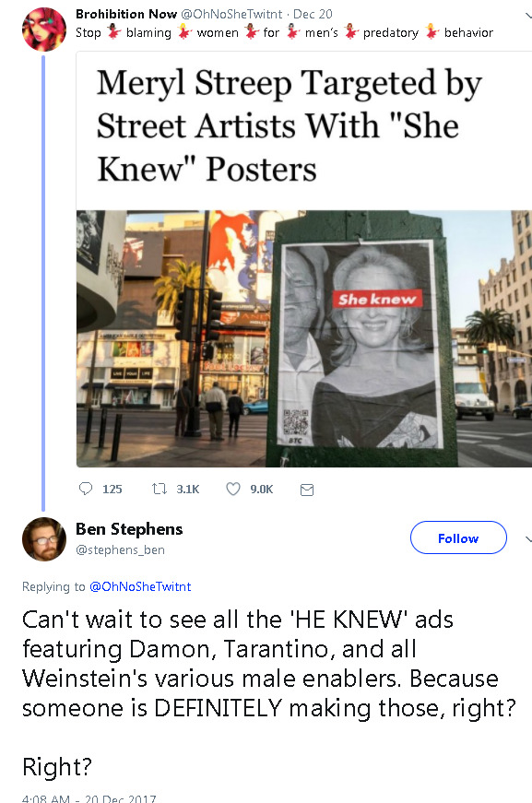Open the Dec 20 tweet timestamp

coord(313,14)
